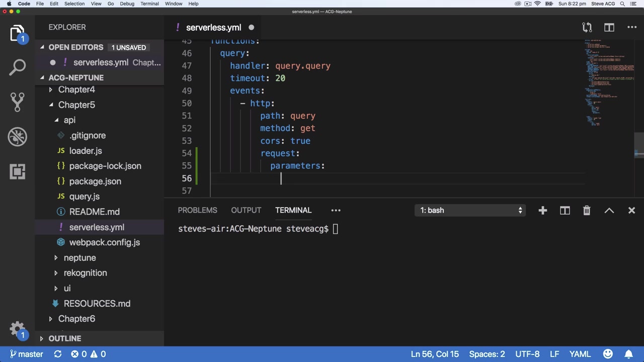The width and height of the screenshot is (644, 362).
Task: Expand the OUTLINE section
Action: [x=64, y=338]
